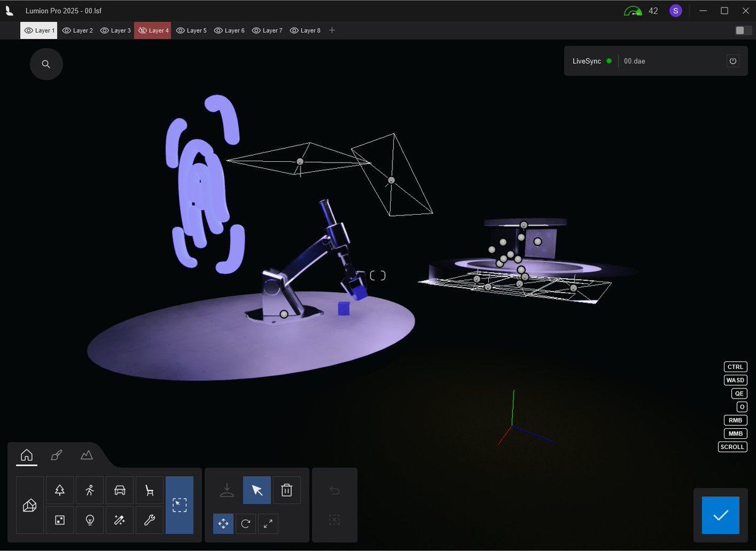Choose the Lights bulb category

point(89,520)
